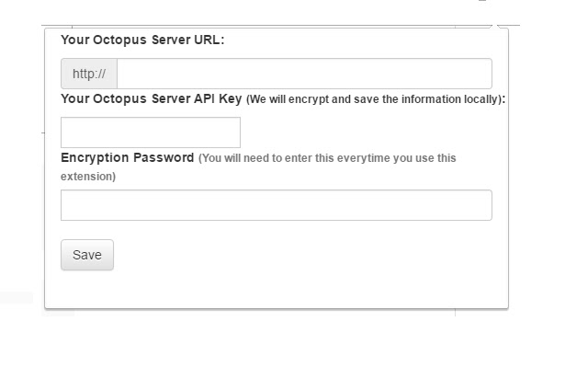
Task: Click the words 'API Key' in the label
Action: tap(218, 98)
